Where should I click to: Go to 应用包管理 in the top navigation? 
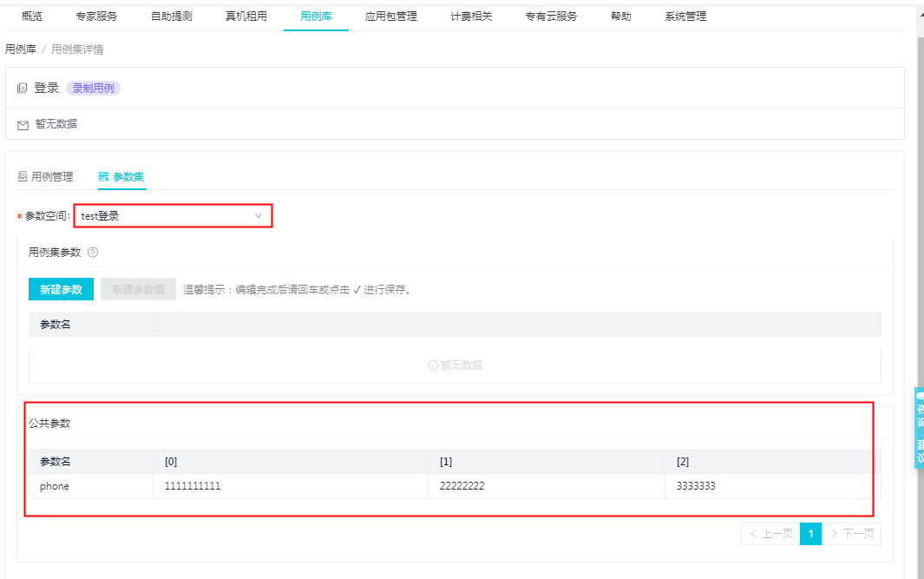[390, 16]
